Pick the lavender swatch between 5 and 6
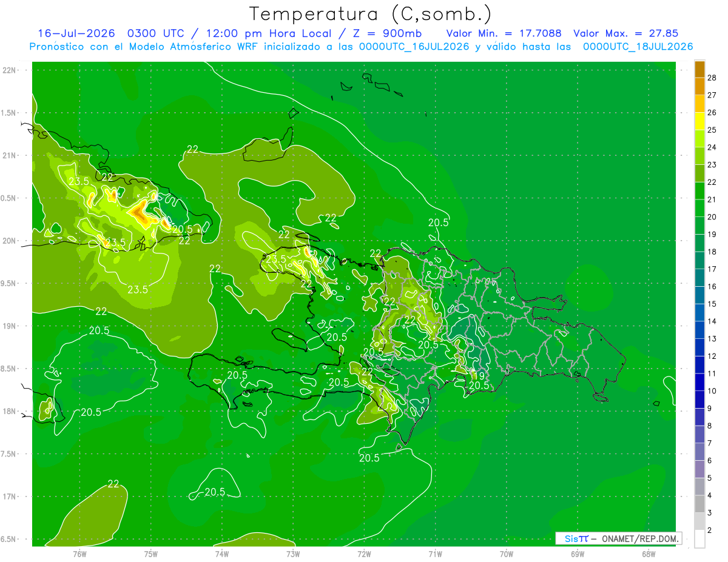 699,469
